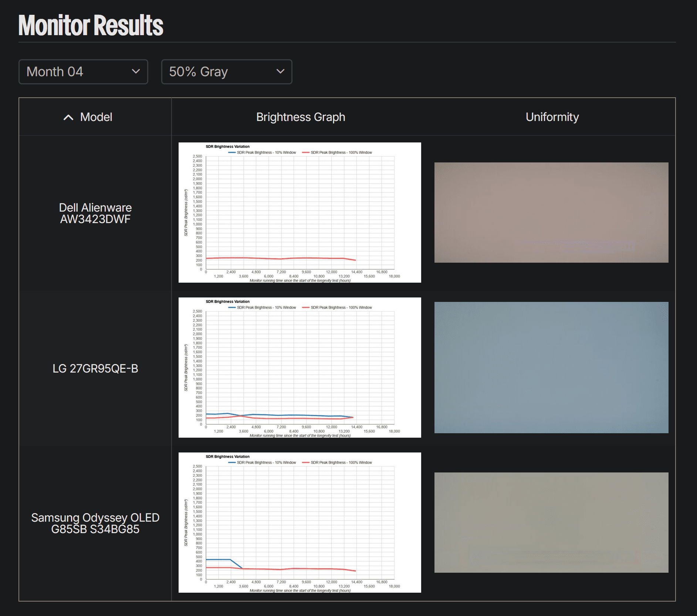Image resolution: width=697 pixels, height=616 pixels.
Task: Select the Samsung Odyssey OLED G85SB model name
Action: tap(95, 523)
